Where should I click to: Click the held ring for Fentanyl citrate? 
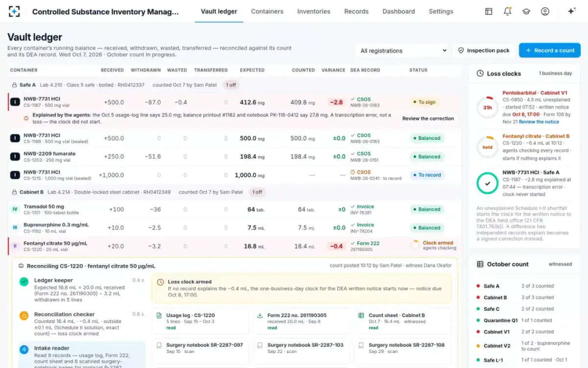[488, 147]
